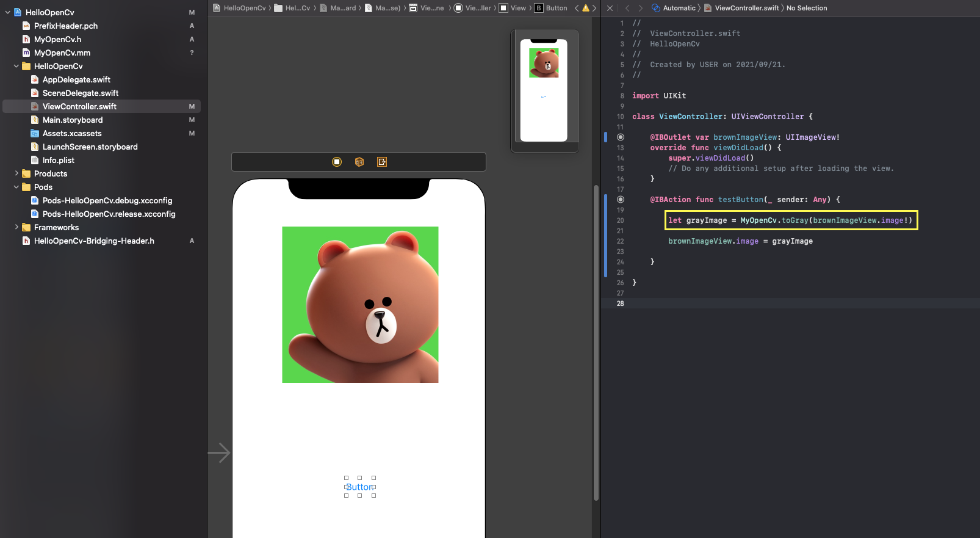Screen dimensions: 980x538
Task: Select Hel...Cv folder breadcrumb
Action: 292,8
